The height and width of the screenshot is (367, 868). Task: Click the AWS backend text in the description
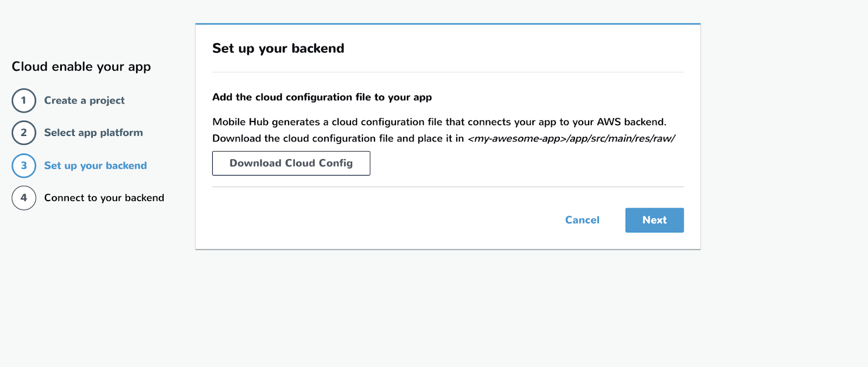(631, 122)
